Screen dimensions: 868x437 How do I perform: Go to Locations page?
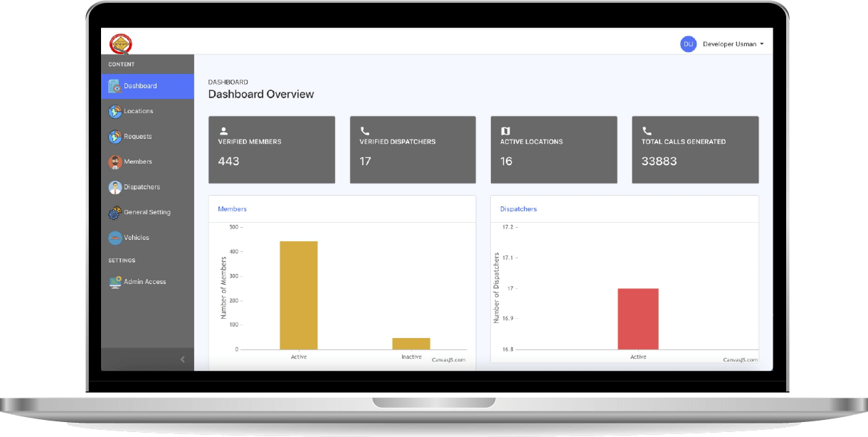[147, 112]
